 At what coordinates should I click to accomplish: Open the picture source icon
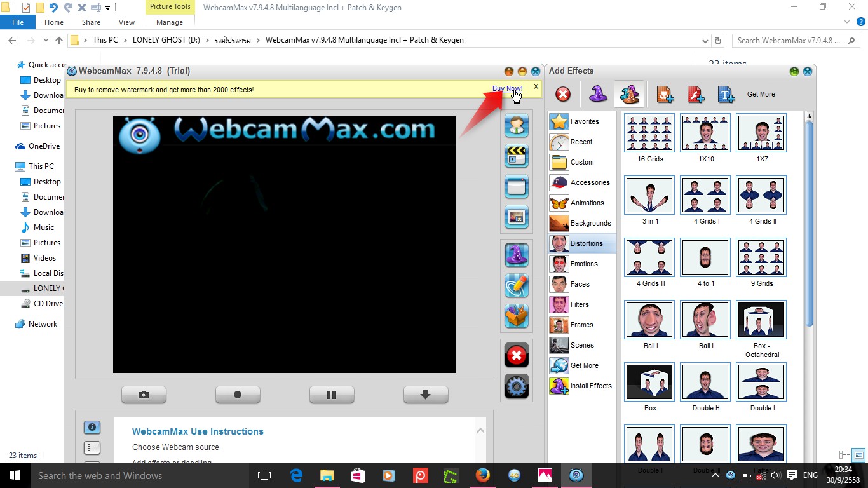pyautogui.click(x=517, y=217)
